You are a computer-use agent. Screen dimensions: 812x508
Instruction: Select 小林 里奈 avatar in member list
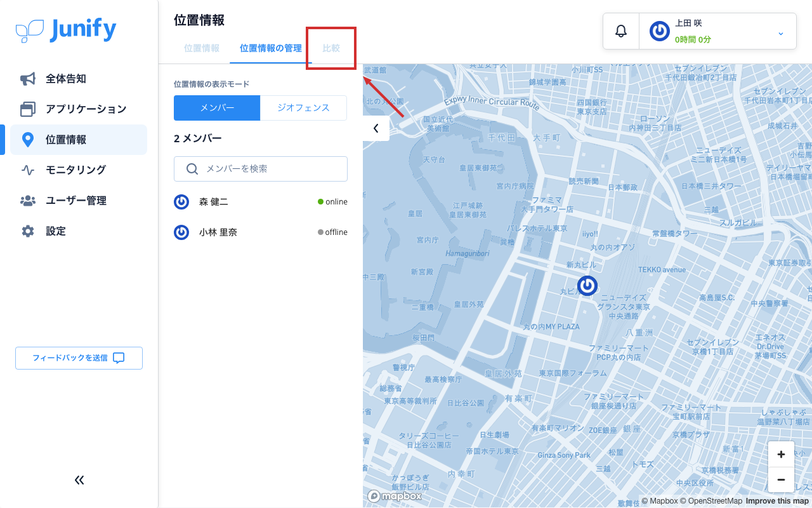coord(181,232)
